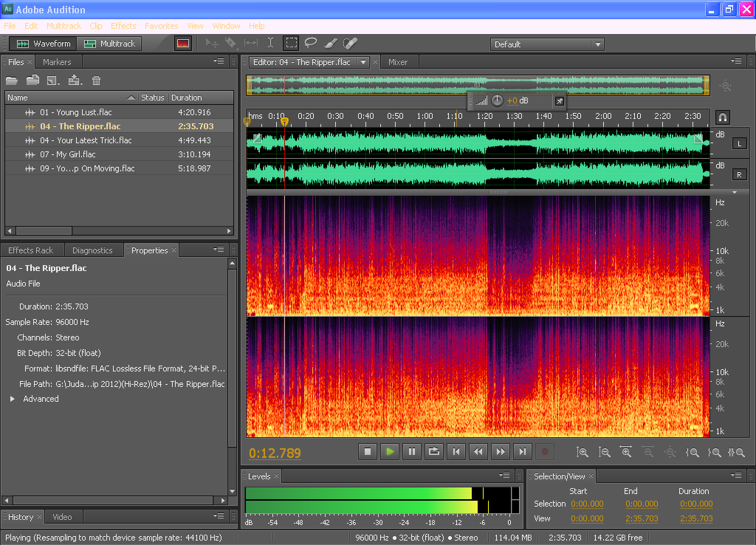Click the Rewind button

(478, 452)
